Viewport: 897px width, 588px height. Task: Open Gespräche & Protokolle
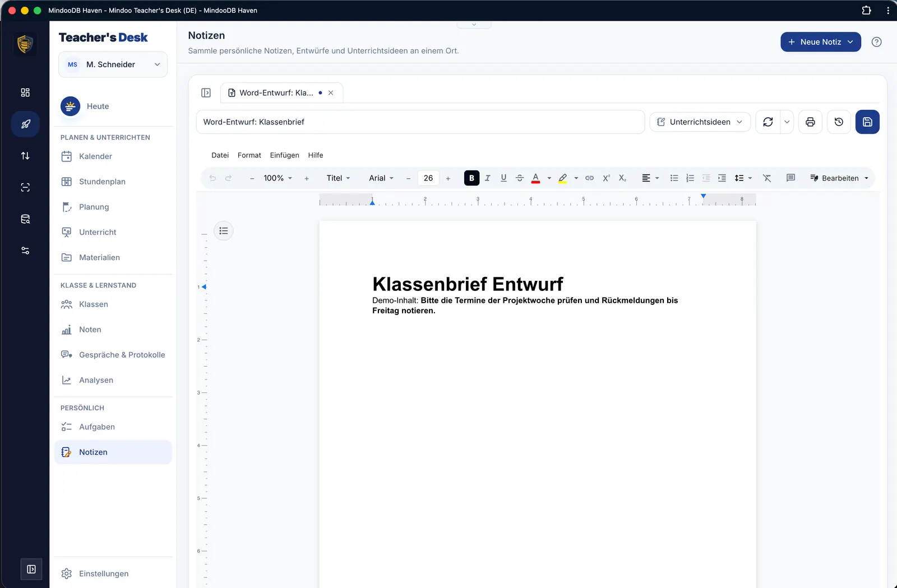pos(113,355)
